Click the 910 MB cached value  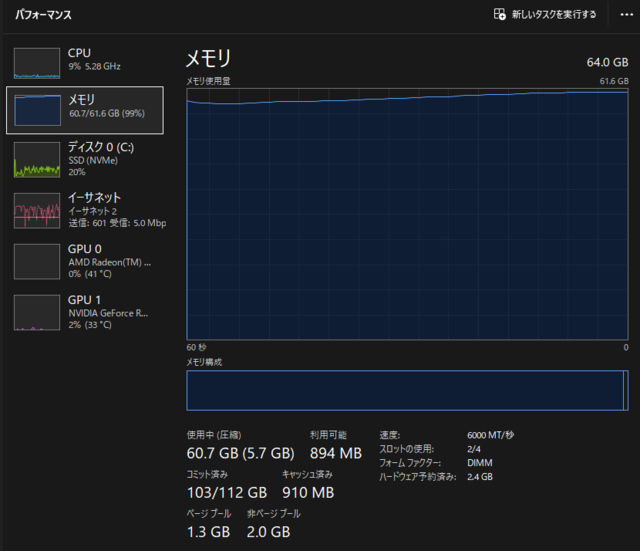pyautogui.click(x=308, y=493)
